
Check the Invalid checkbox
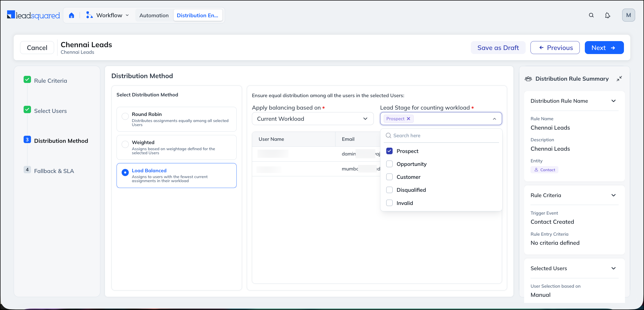coord(389,203)
